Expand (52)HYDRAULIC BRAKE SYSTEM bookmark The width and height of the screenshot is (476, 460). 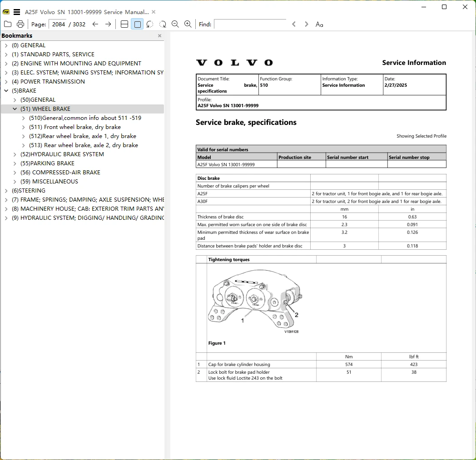(x=15, y=154)
